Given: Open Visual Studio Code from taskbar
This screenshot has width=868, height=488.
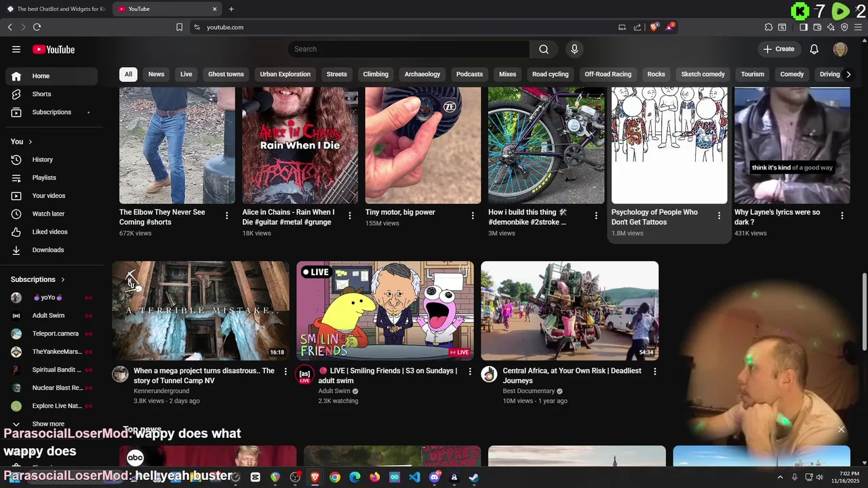Looking at the screenshot, I should (414, 477).
